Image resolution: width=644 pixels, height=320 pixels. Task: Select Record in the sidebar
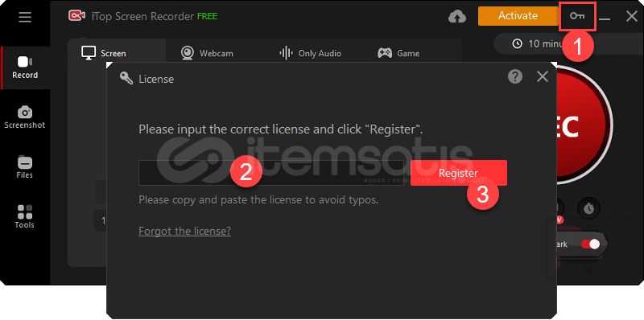pos(25,68)
